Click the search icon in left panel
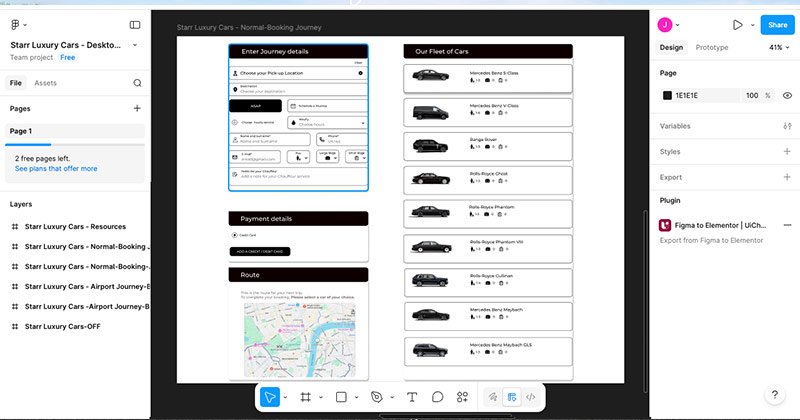The height and width of the screenshot is (420, 800). click(x=137, y=83)
